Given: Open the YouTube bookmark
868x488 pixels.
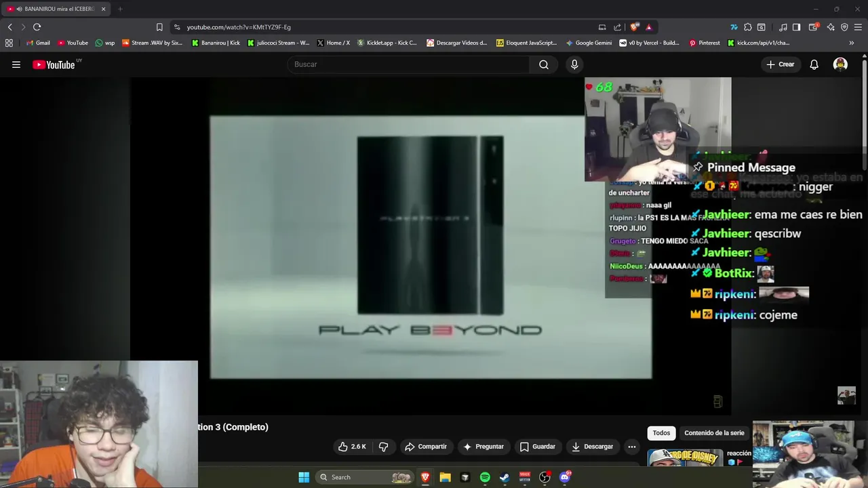Looking at the screenshot, I should click(x=73, y=43).
